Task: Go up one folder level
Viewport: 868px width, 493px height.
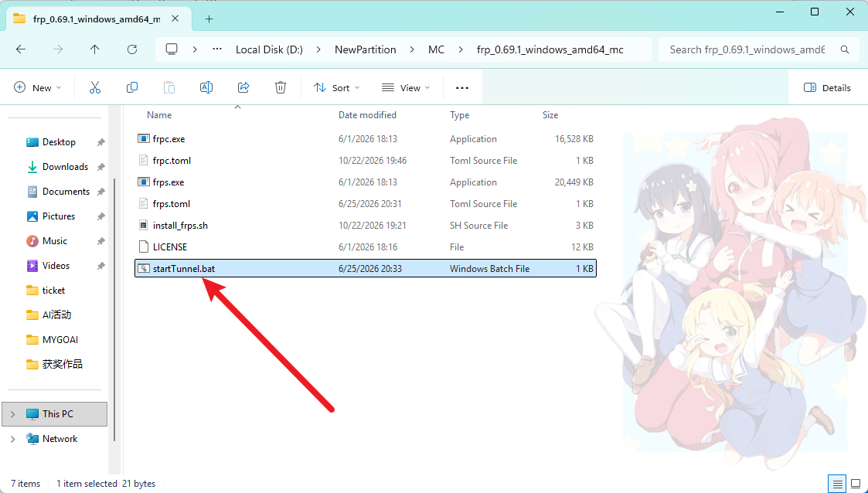Action: 94,49
